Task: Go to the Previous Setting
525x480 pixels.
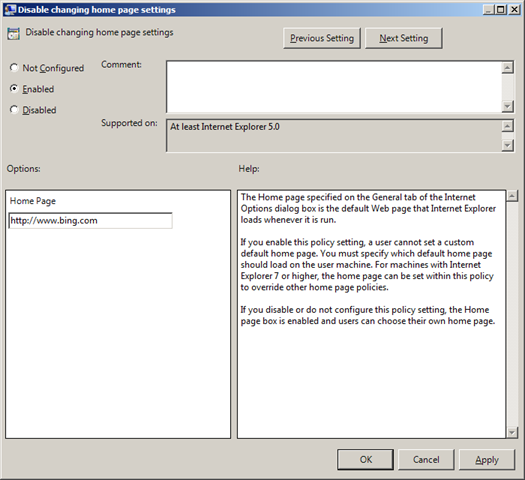Action: tap(322, 38)
